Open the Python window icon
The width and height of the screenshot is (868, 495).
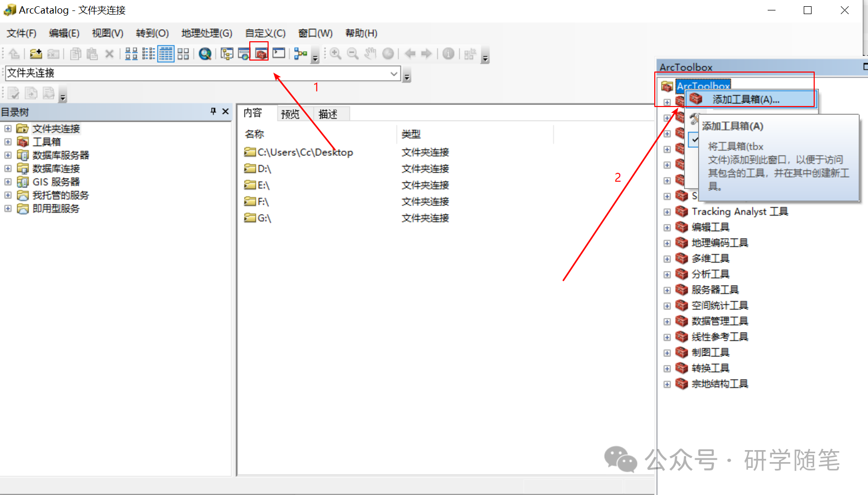(279, 53)
